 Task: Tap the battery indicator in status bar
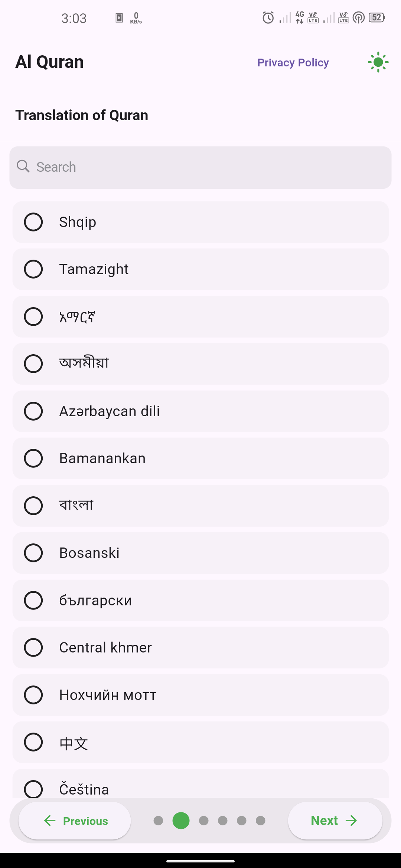point(377,17)
